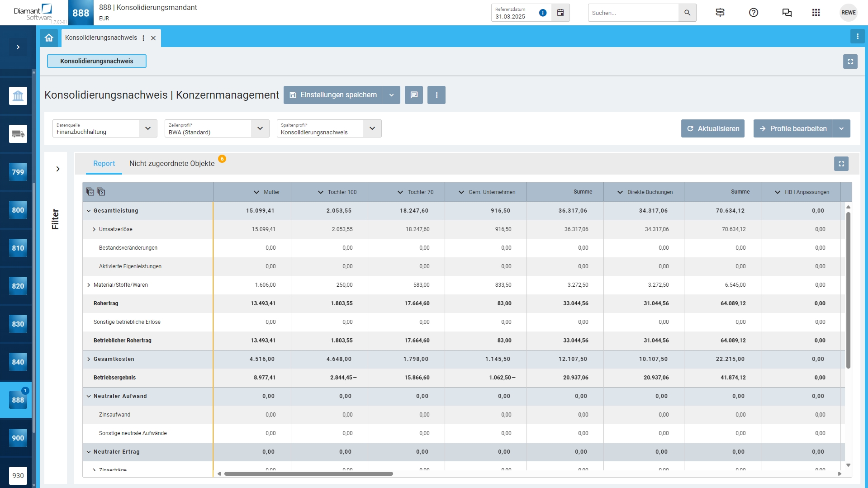Open the calendar date picker for Referenzdatum
868x488 pixels.
pos(560,13)
